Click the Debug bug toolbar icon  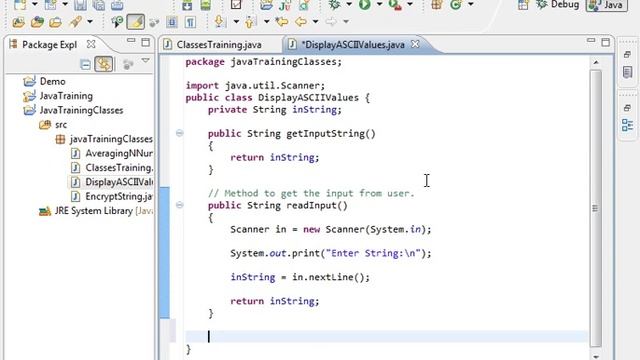tap(335, 4)
